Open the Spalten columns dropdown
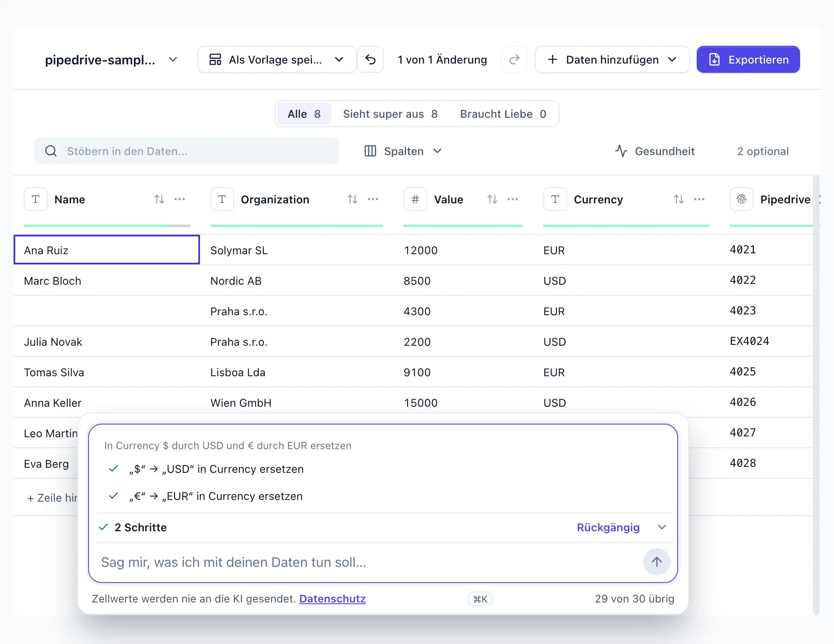Screen dimensions: 834x644 [403, 151]
